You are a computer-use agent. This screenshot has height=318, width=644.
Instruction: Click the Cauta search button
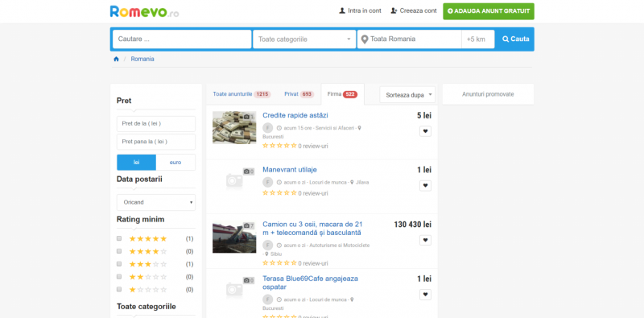click(515, 39)
